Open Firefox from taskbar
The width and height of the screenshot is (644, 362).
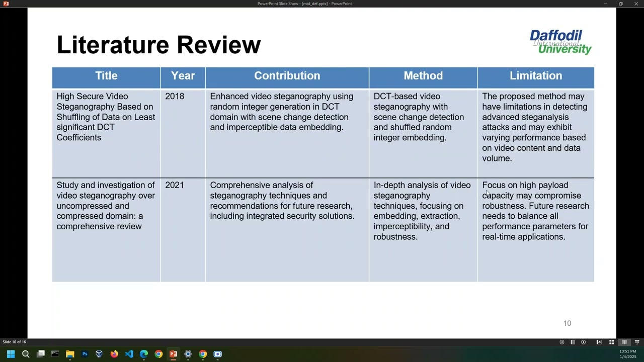point(114,354)
